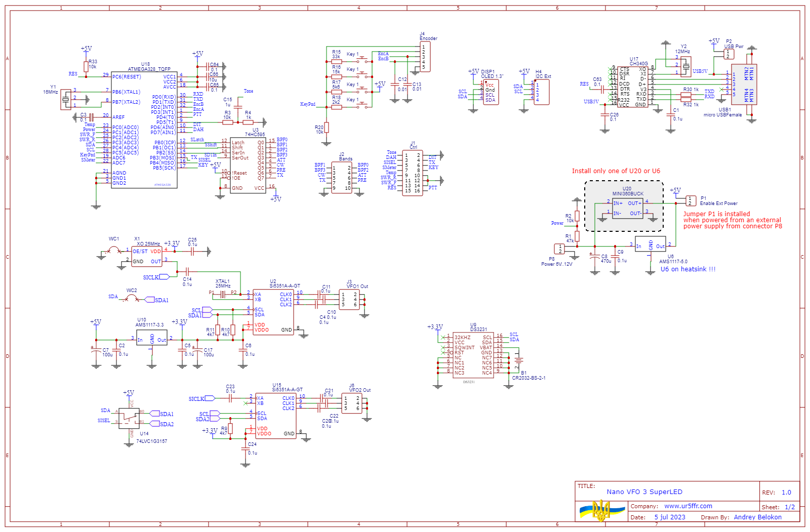Select the 'Install only one of U20 or U6' note

[616, 171]
